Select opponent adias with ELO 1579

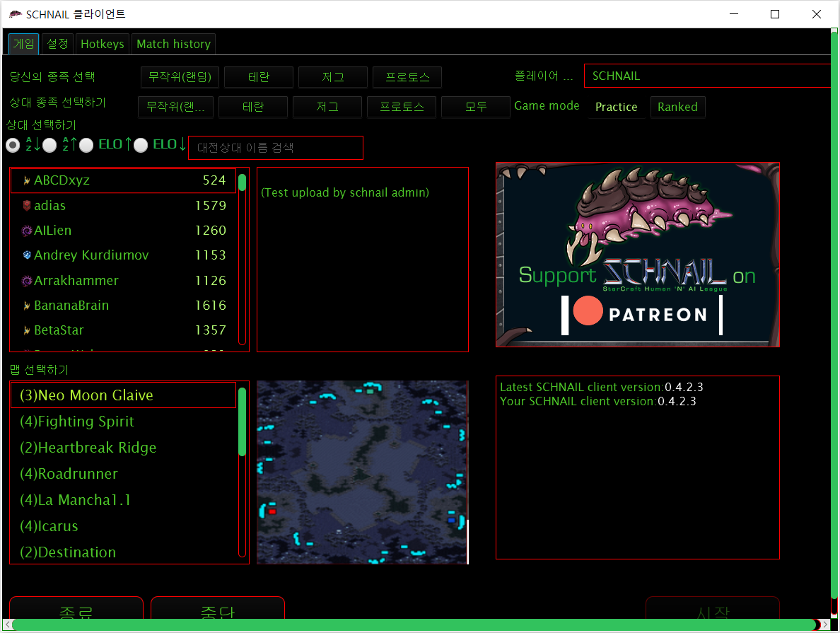click(x=123, y=205)
